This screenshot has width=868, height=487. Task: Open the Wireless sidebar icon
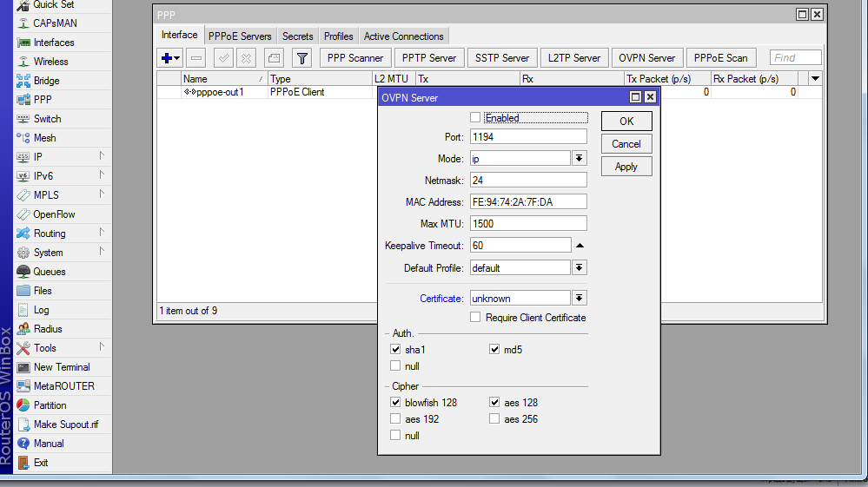(x=23, y=62)
